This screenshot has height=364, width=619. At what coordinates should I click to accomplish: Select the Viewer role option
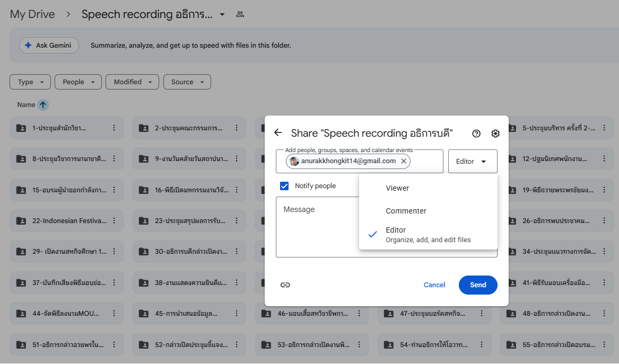coord(429,188)
